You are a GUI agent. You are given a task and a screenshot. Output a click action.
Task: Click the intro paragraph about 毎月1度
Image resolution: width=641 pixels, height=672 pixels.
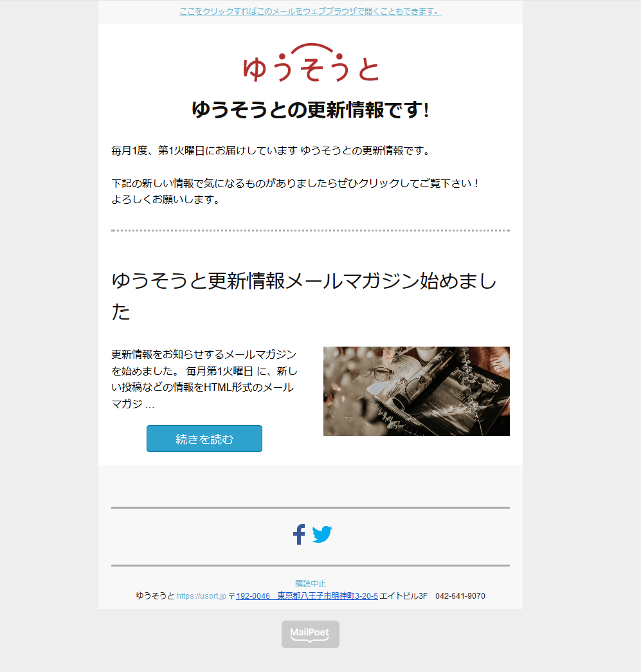click(x=271, y=150)
